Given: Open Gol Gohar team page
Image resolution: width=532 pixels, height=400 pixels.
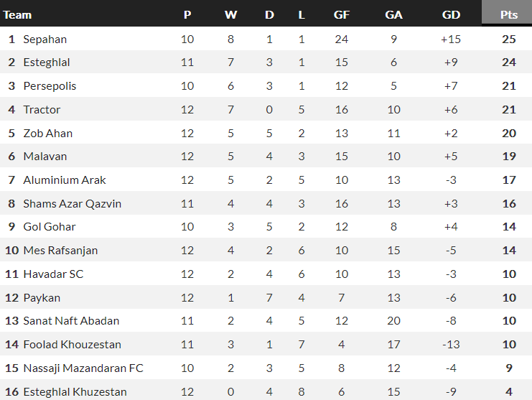Looking at the screenshot, I should coord(50,227).
